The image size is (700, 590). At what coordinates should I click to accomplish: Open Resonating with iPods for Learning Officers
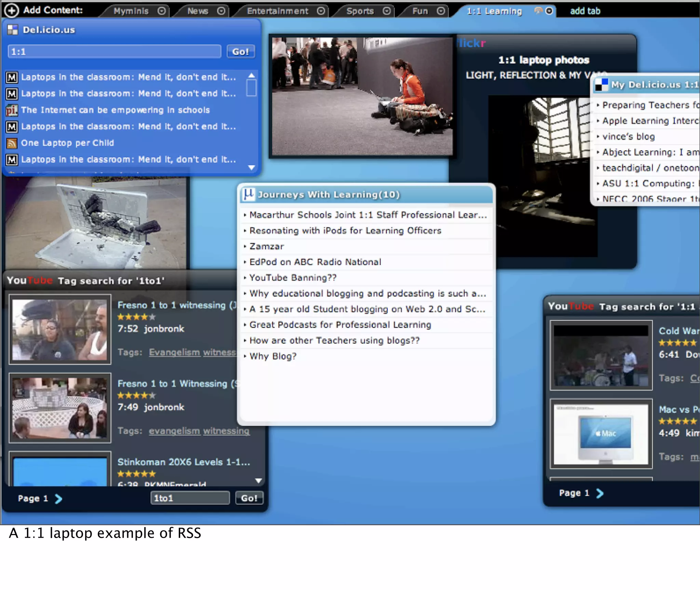point(345,231)
